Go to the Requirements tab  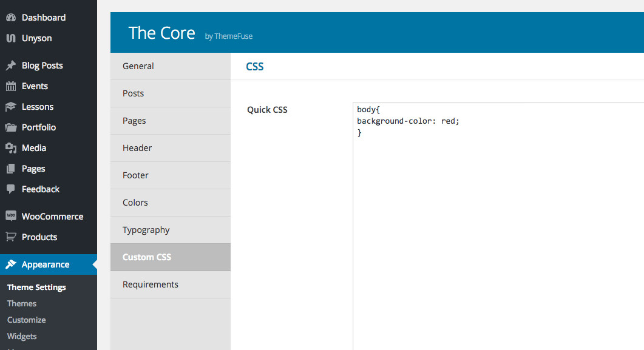(171, 284)
